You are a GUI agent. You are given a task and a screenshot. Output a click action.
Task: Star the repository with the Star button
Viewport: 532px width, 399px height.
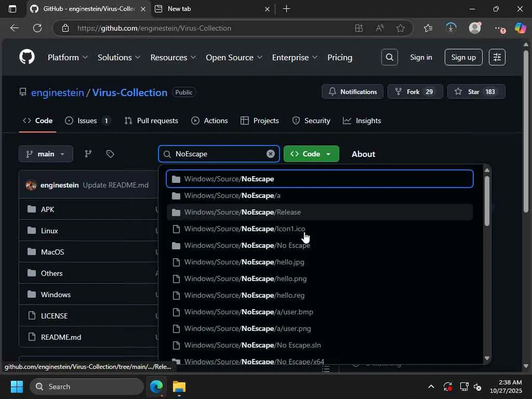(x=476, y=91)
